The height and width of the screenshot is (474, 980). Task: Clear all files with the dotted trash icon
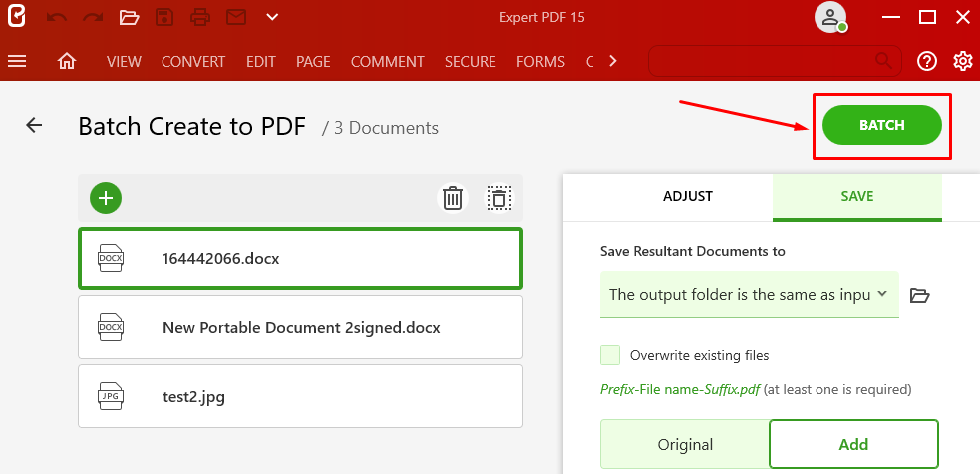coord(498,198)
